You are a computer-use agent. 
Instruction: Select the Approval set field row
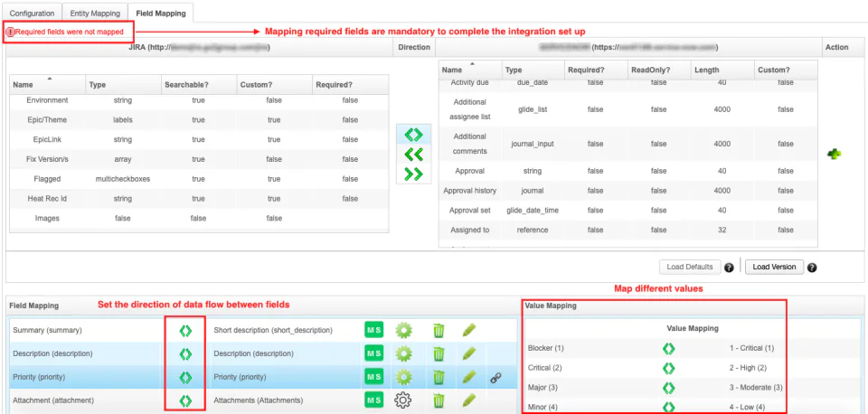click(628, 211)
